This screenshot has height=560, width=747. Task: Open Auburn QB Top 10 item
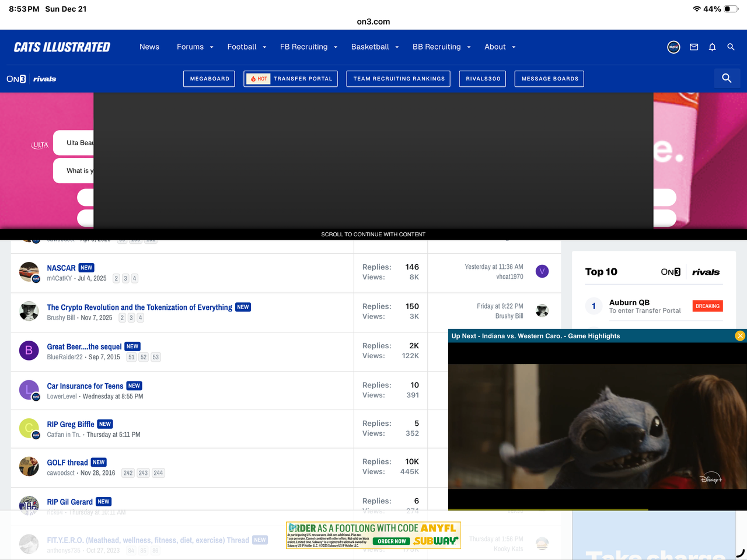pos(629,302)
